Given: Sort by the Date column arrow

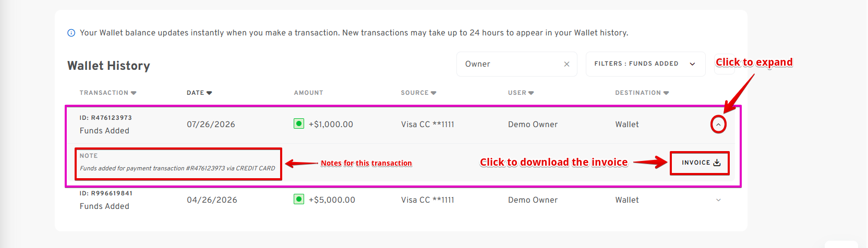Looking at the screenshot, I should click(209, 93).
